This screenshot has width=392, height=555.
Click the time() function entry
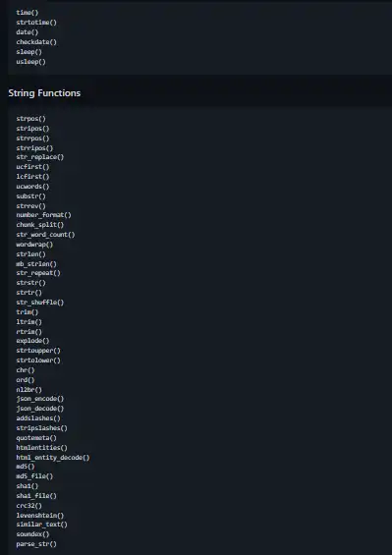28,13
